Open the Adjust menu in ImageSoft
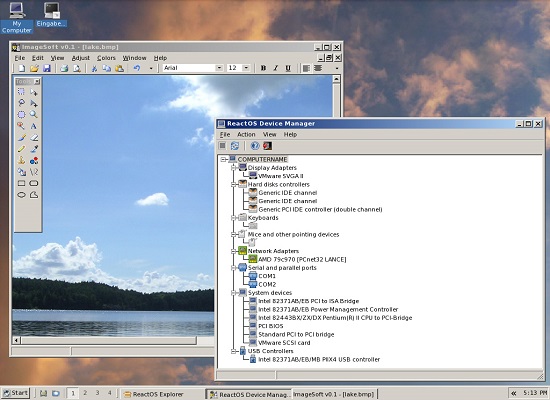This screenshot has width=550, height=400. pos(81,58)
